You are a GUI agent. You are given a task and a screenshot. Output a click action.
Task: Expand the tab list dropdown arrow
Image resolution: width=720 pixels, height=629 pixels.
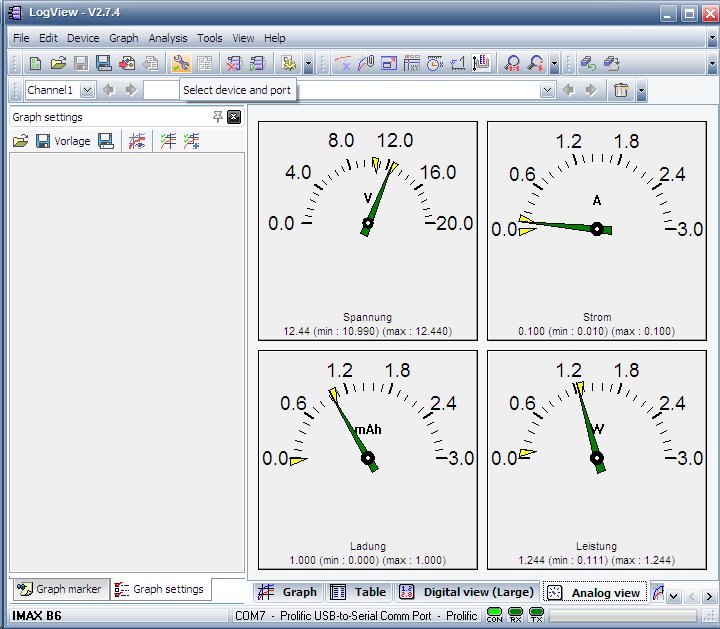pyautogui.click(x=674, y=596)
